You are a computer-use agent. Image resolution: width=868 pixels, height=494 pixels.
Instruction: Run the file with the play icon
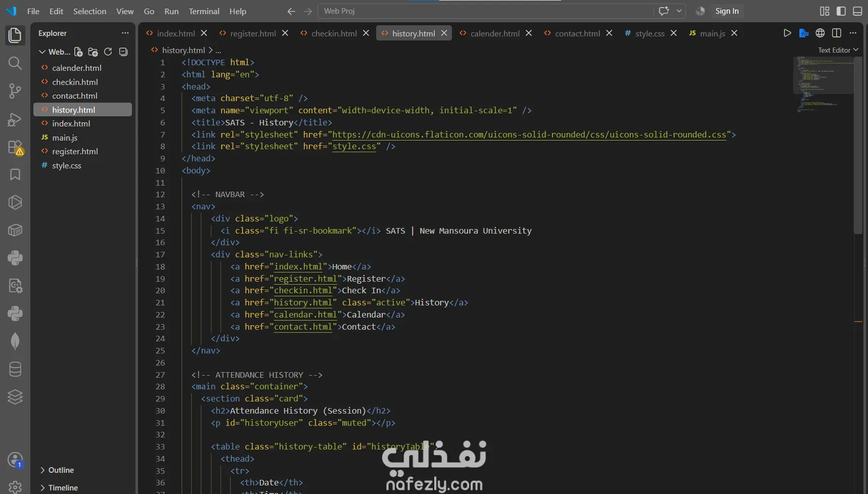pos(787,33)
